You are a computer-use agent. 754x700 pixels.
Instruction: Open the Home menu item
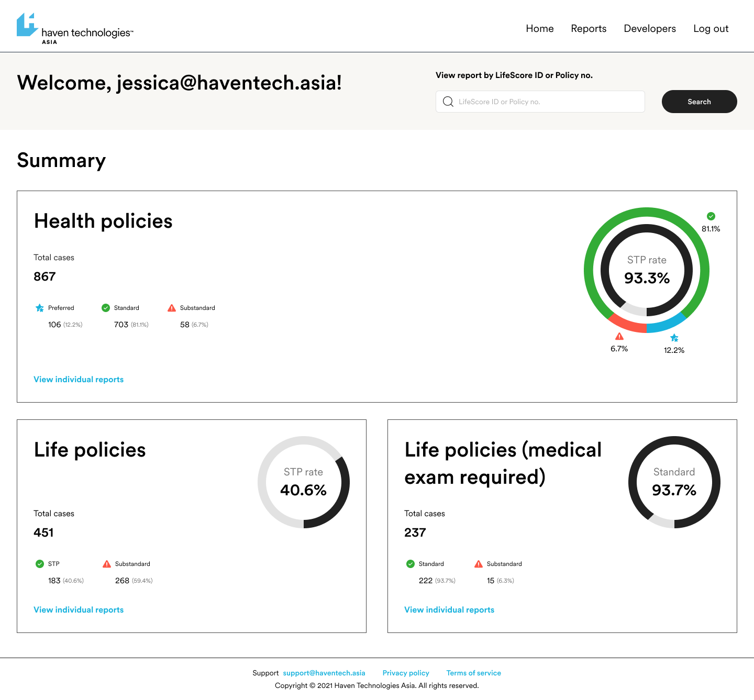[540, 29]
